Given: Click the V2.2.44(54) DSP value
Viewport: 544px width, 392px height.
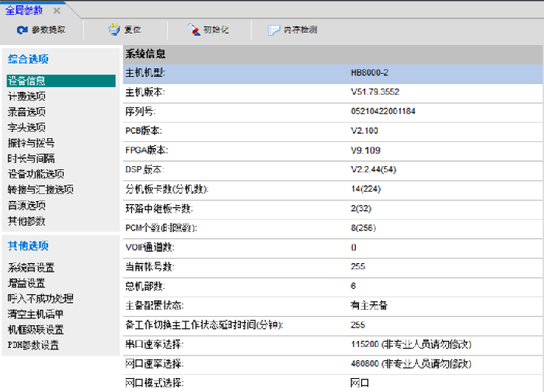Looking at the screenshot, I should pyautogui.click(x=374, y=169).
